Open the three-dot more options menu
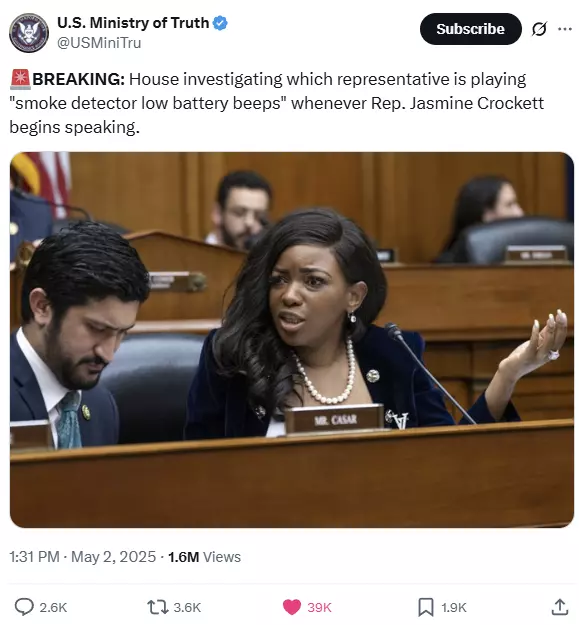Screen dimensions: 579x625 click(565, 29)
